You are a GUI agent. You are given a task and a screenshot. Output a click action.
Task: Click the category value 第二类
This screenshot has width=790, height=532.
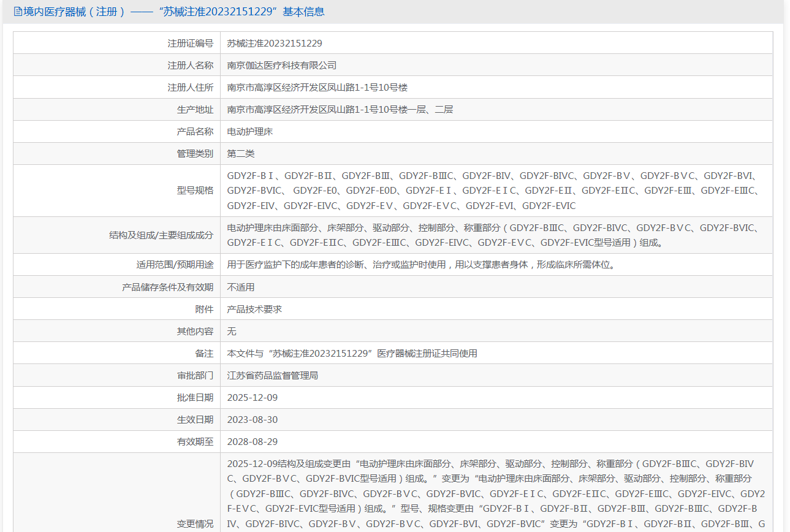coord(241,154)
